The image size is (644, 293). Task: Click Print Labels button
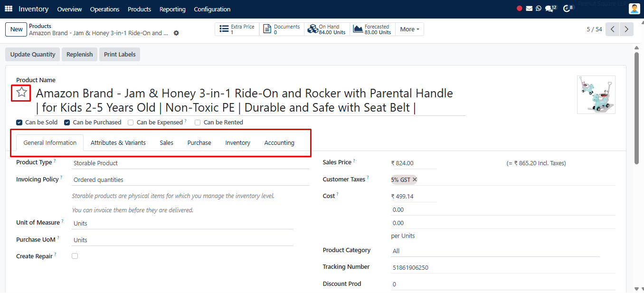pyautogui.click(x=120, y=55)
